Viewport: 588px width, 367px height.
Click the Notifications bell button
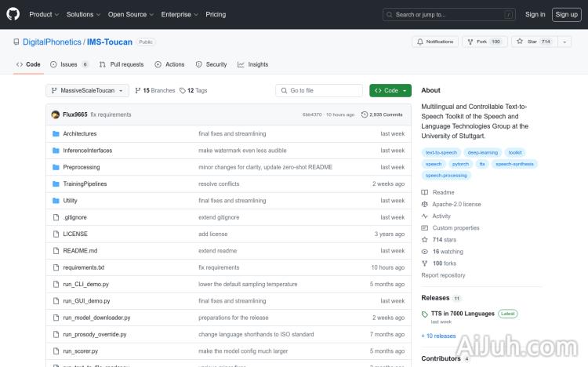[435, 42]
